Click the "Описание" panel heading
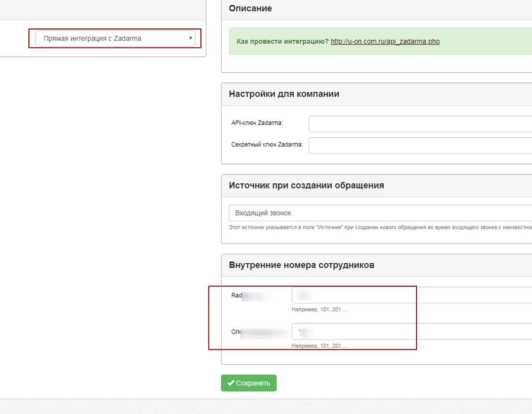532x414 pixels. click(251, 8)
